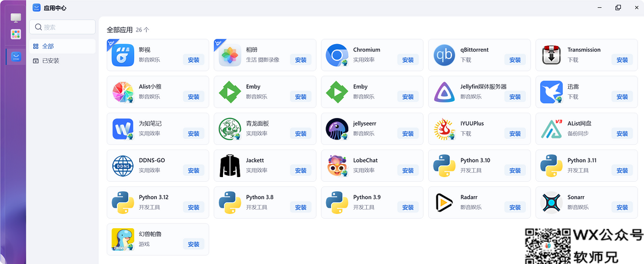Click the 备份同步 category label
Image resolution: width=644 pixels, height=264 pixels.
[578, 134]
